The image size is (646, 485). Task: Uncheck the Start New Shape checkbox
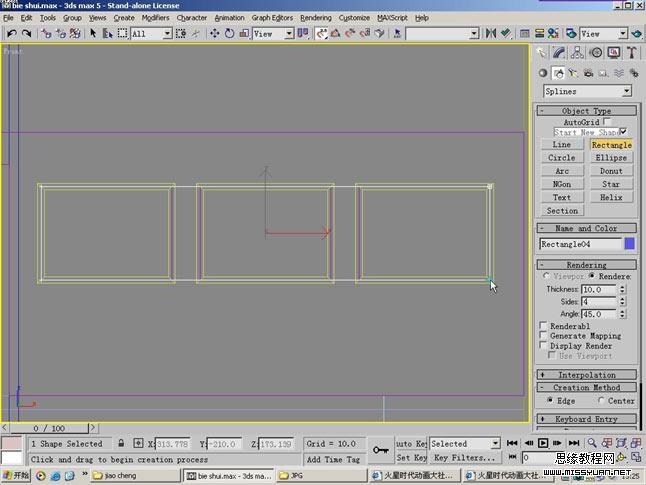pyautogui.click(x=623, y=132)
